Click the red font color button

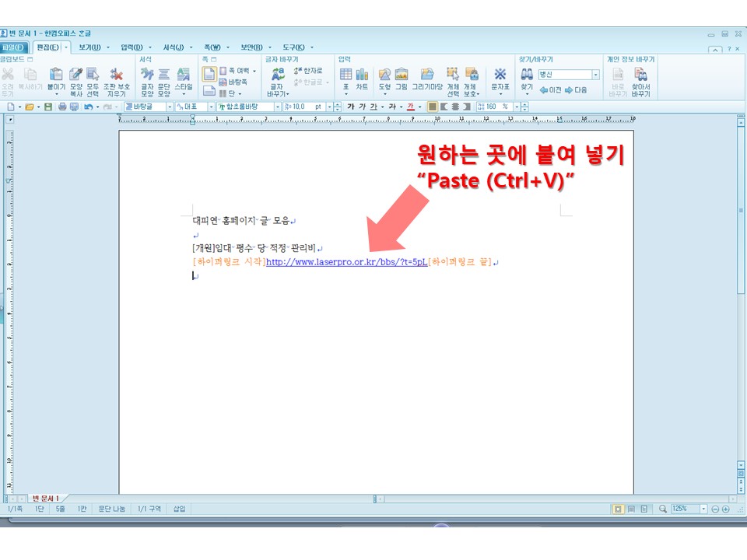(x=410, y=107)
